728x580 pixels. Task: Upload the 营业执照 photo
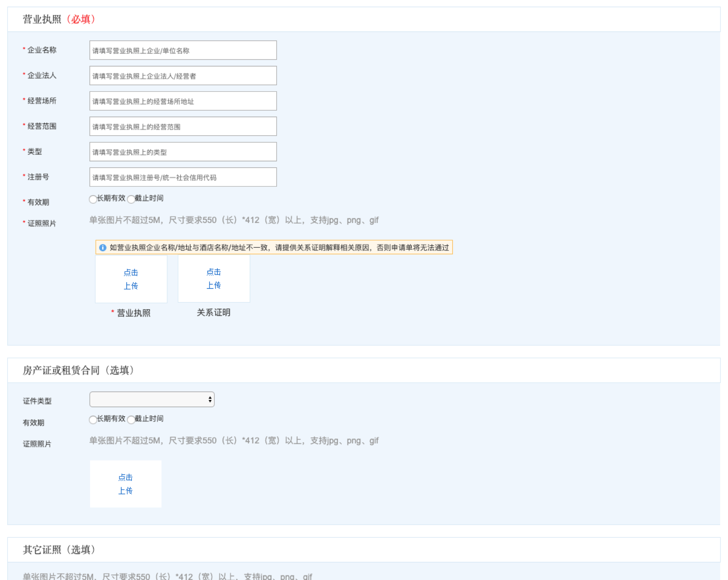pos(131,279)
